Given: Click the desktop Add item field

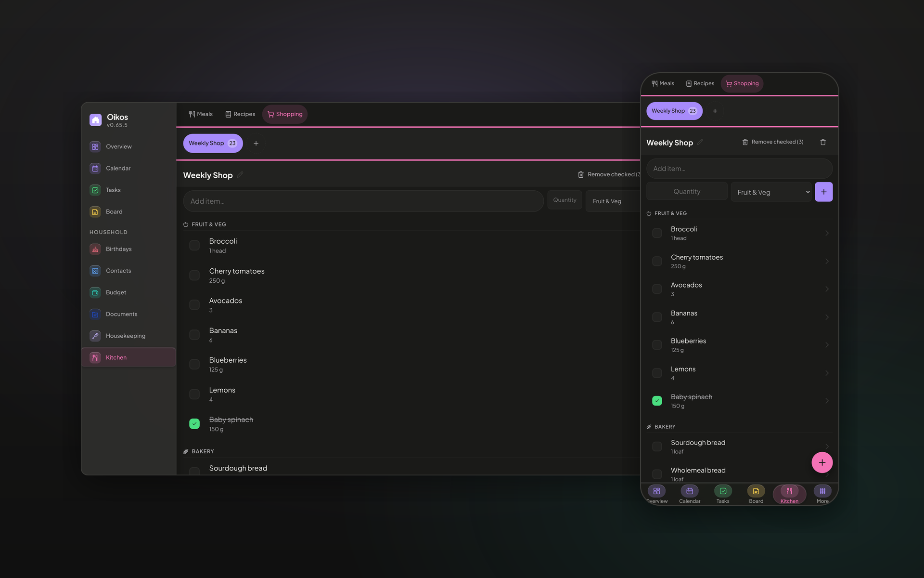Looking at the screenshot, I should (363, 201).
